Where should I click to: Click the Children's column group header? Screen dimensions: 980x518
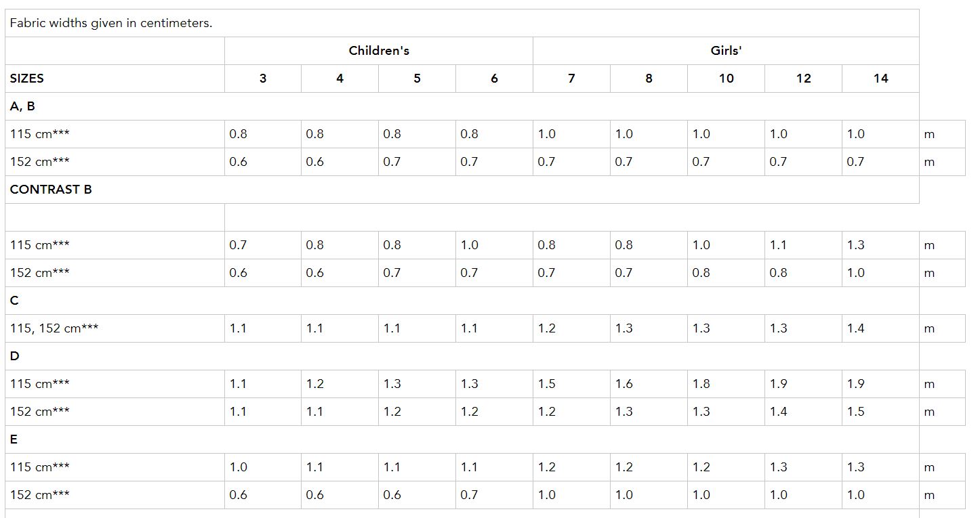click(379, 51)
